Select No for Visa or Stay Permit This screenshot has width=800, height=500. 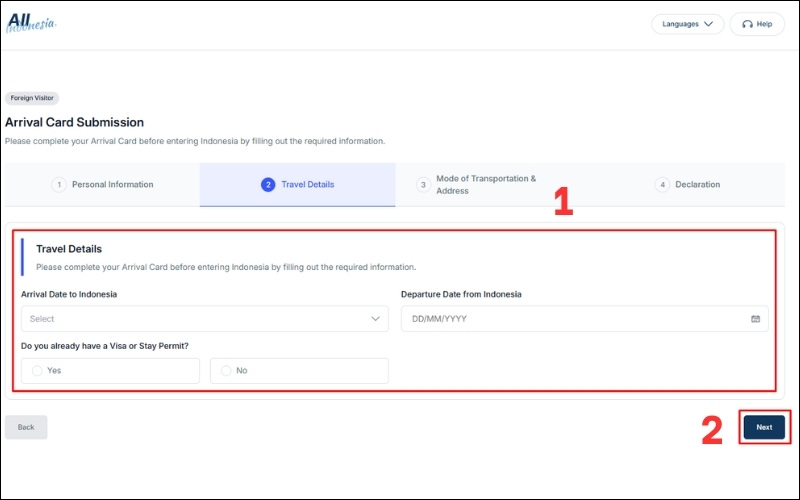pyautogui.click(x=227, y=371)
